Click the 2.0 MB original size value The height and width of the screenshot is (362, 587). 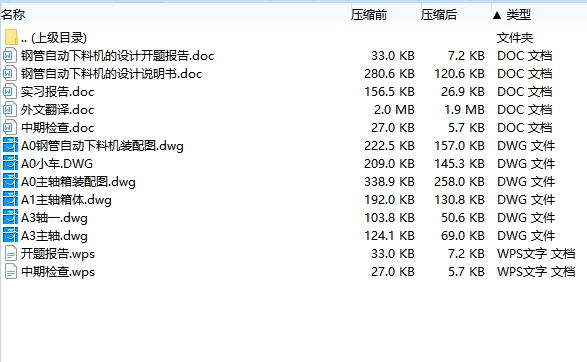[394, 110]
